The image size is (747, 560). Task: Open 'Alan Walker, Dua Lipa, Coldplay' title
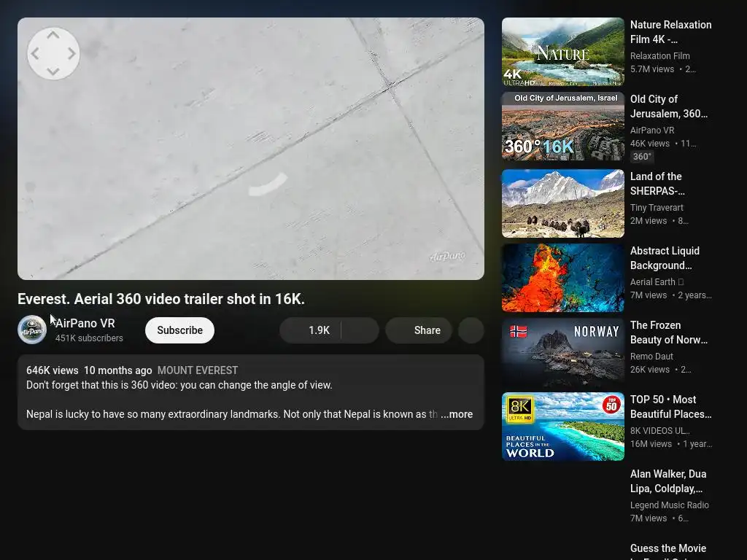point(668,481)
